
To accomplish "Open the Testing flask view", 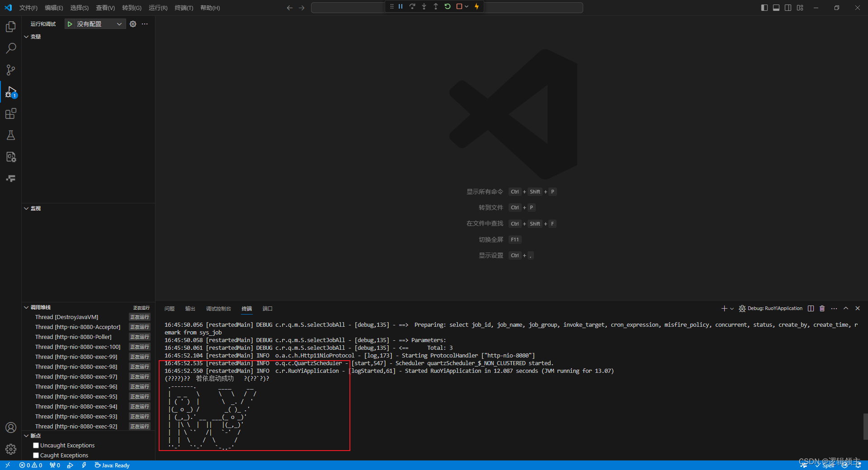I will (11, 135).
